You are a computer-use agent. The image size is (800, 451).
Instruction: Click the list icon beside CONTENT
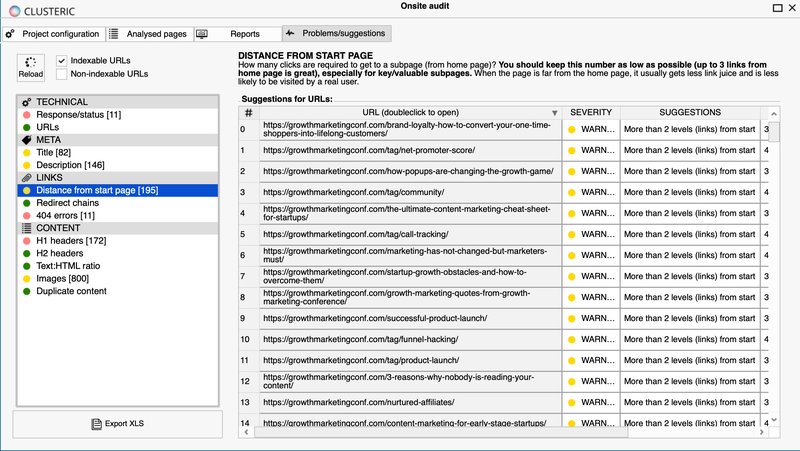tap(27, 228)
